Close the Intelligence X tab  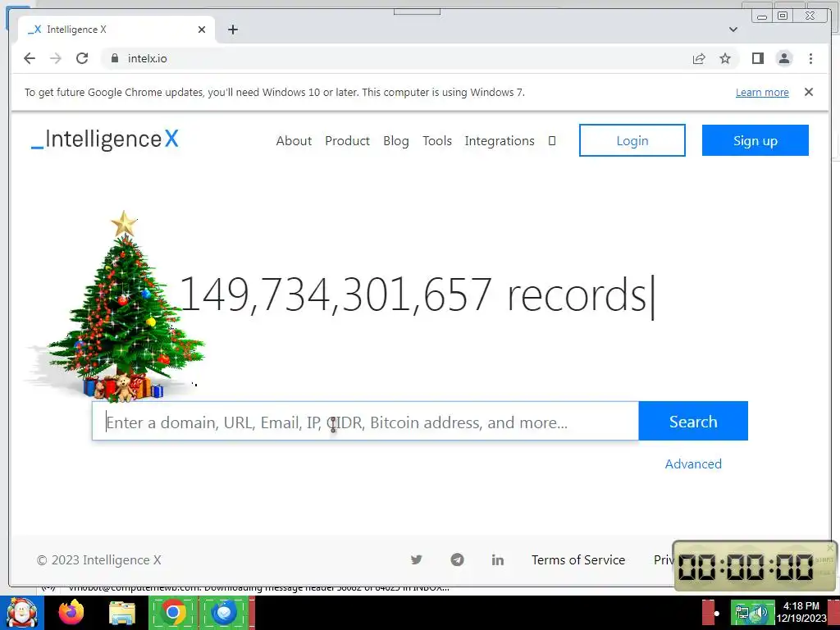click(x=202, y=30)
